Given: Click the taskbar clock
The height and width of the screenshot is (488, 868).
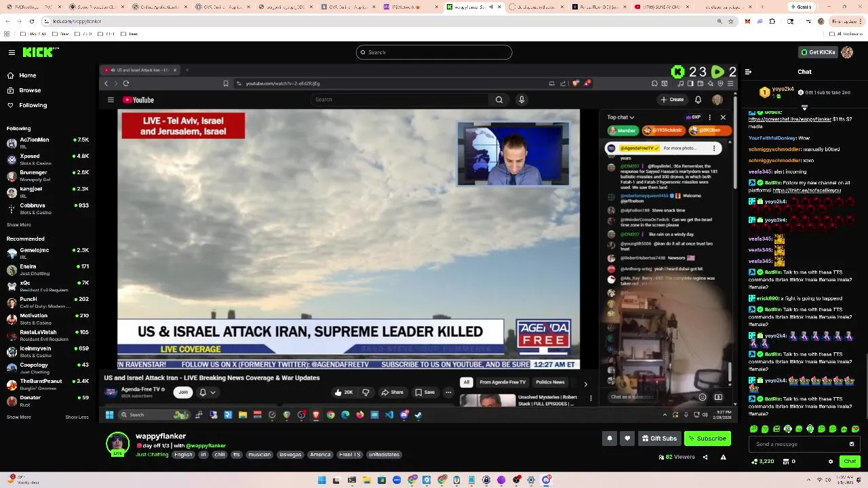Looking at the screenshot, I should (x=844, y=480).
